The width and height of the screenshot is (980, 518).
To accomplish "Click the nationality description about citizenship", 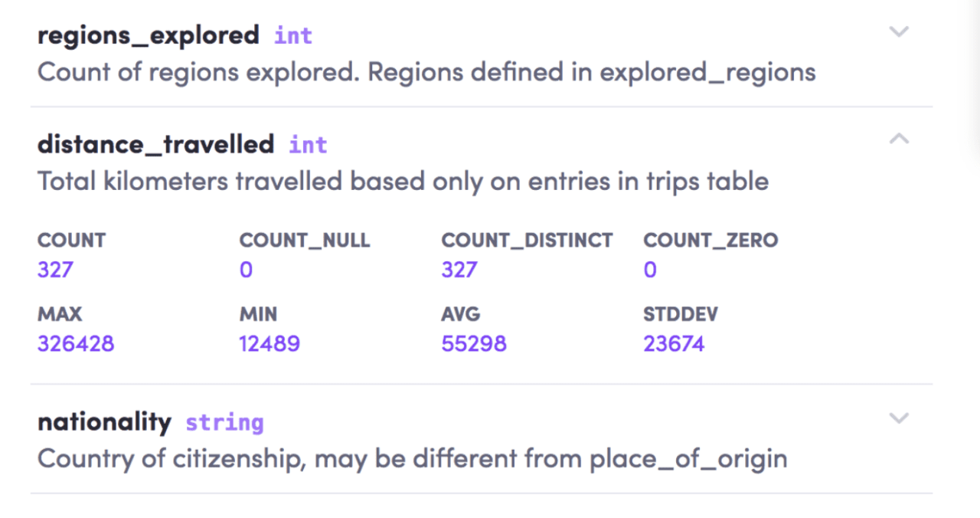I will pos(412,459).
